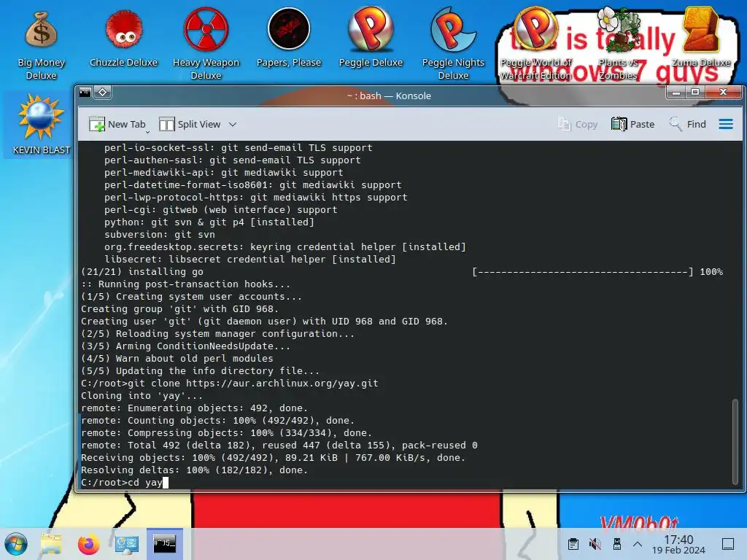This screenshot has width=747, height=560.
Task: Click the Copy toolbar button
Action: point(578,124)
